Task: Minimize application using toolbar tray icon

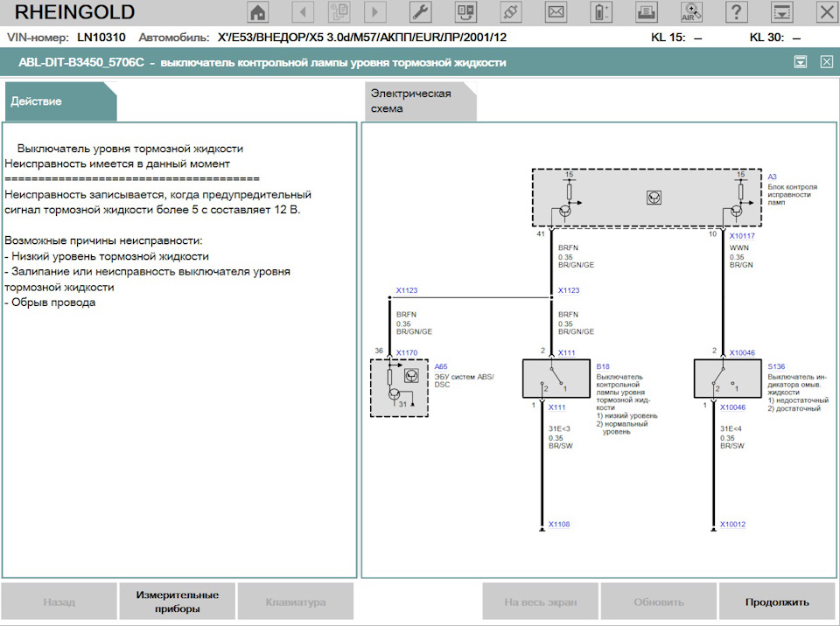Action: 781,11
